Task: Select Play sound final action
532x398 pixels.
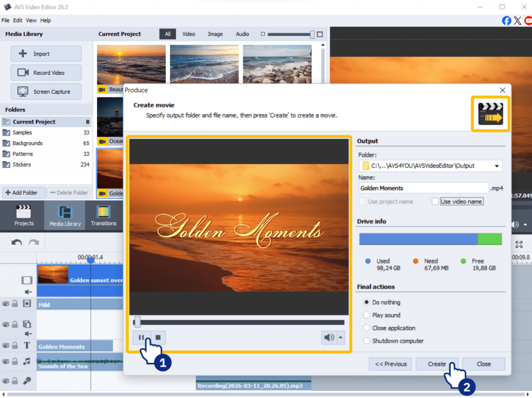Action: coord(366,315)
